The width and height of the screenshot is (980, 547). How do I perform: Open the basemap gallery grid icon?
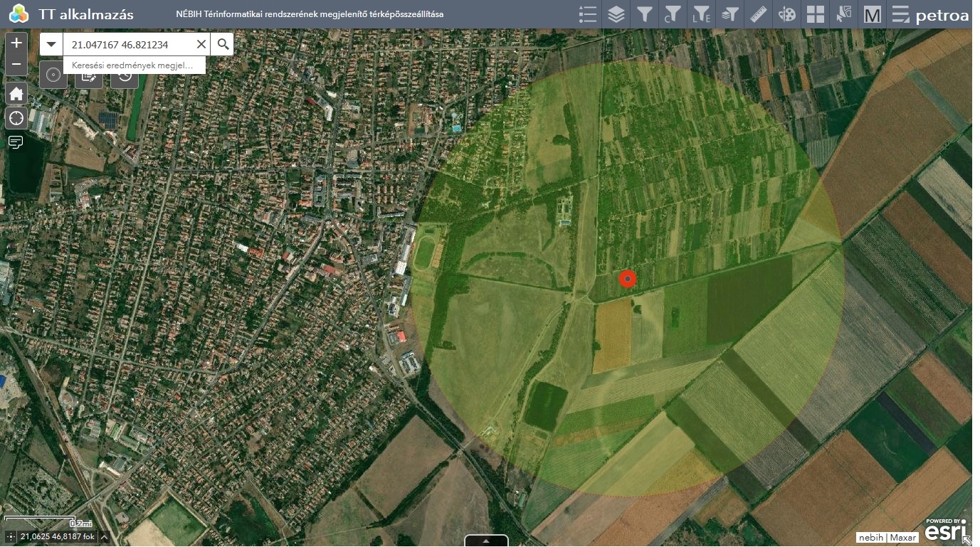point(815,14)
